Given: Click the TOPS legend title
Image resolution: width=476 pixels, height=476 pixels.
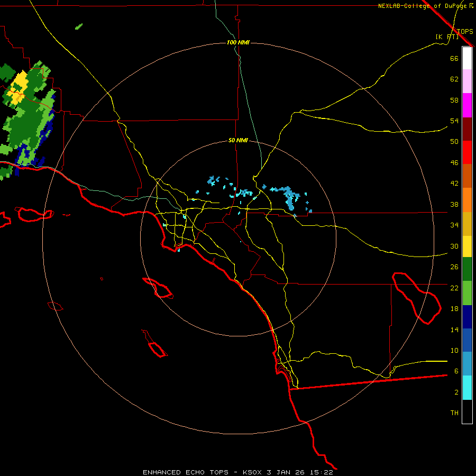Looking at the screenshot, I should coord(465,31).
